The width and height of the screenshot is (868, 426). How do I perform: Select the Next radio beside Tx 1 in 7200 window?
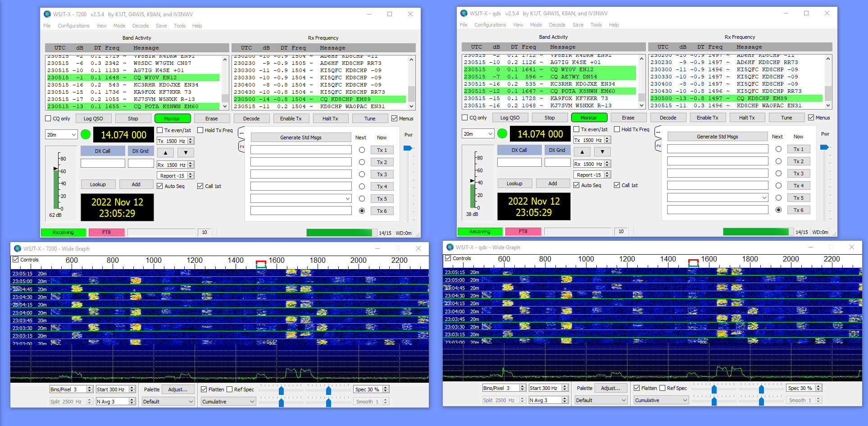pos(362,150)
